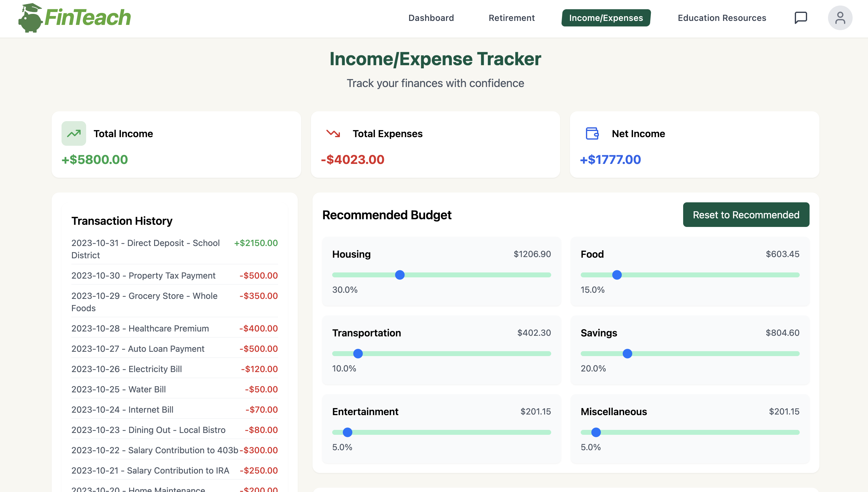
Task: Open Education Resources page
Action: (722, 18)
